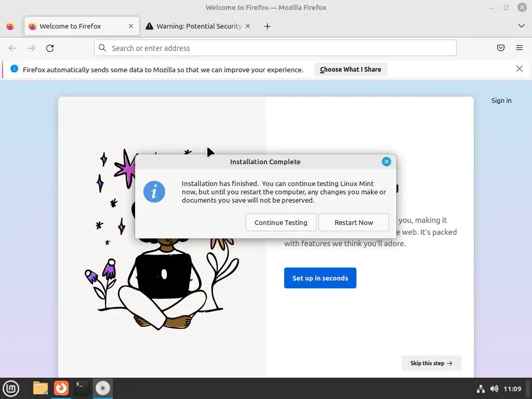Close the Welcome to Firefox tab
Screen dimensions: 532x399
tap(131, 26)
